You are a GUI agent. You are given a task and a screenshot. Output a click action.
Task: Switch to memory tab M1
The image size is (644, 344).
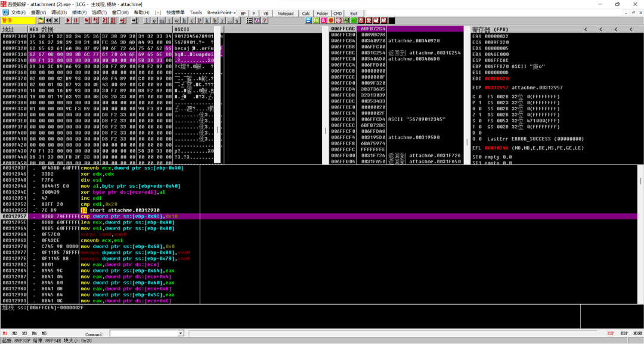(5, 333)
